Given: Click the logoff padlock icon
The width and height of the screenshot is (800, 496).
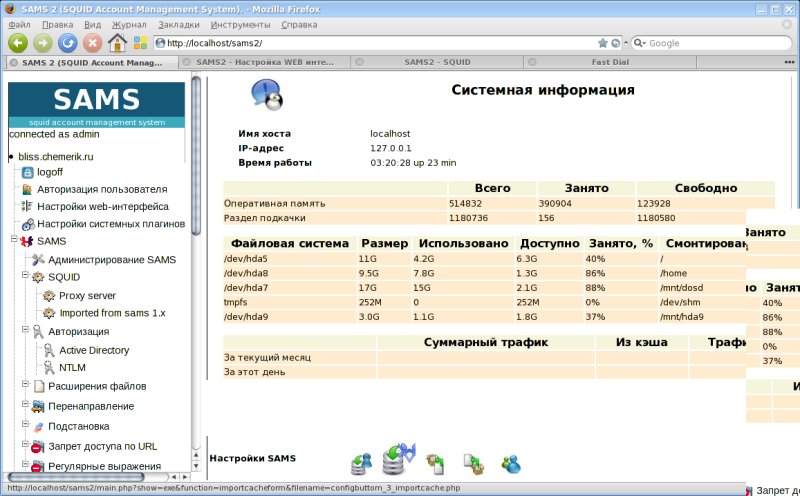Looking at the screenshot, I should click(x=28, y=172).
